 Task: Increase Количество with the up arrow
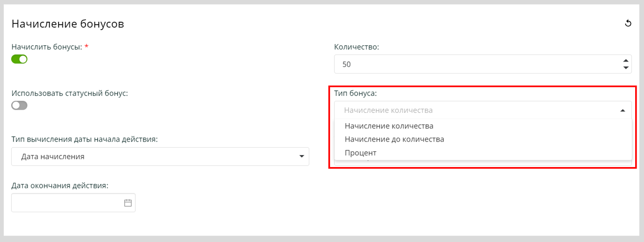[626, 61]
